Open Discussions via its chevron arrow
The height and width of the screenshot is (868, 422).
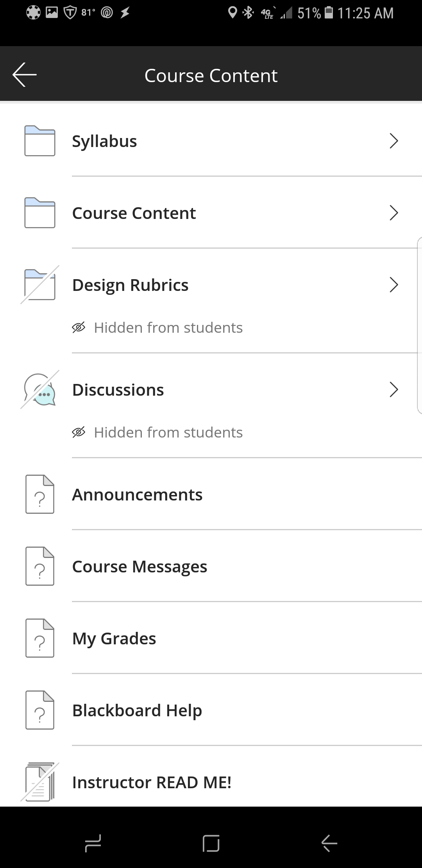tap(393, 389)
